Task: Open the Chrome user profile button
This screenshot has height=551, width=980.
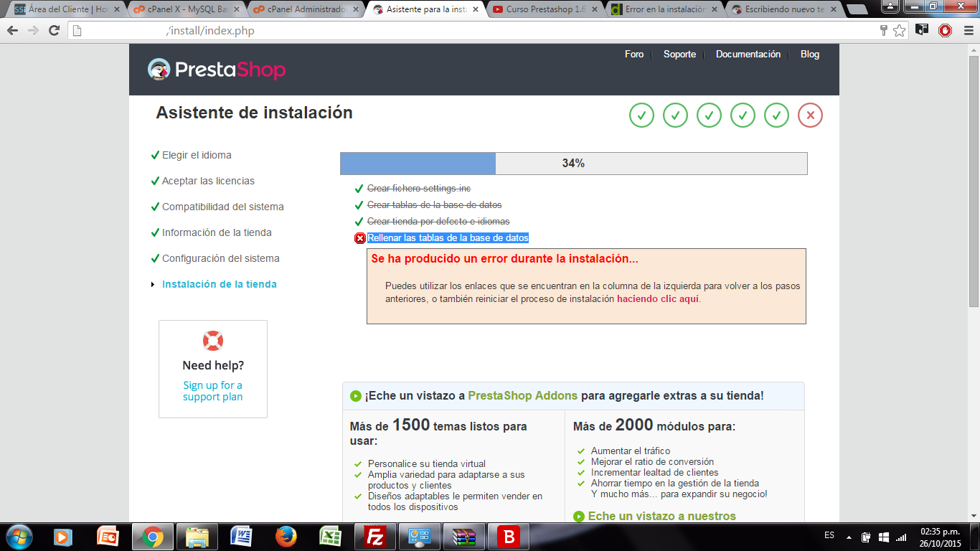Action: click(890, 6)
